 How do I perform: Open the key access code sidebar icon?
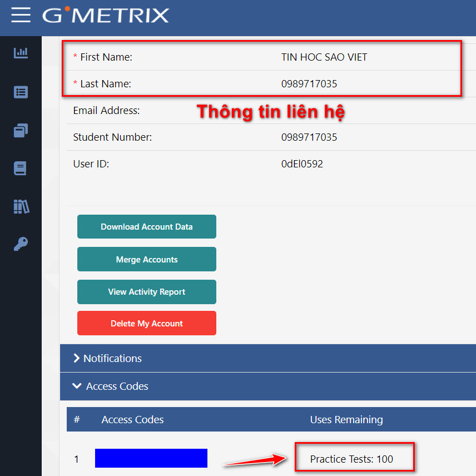click(21, 244)
